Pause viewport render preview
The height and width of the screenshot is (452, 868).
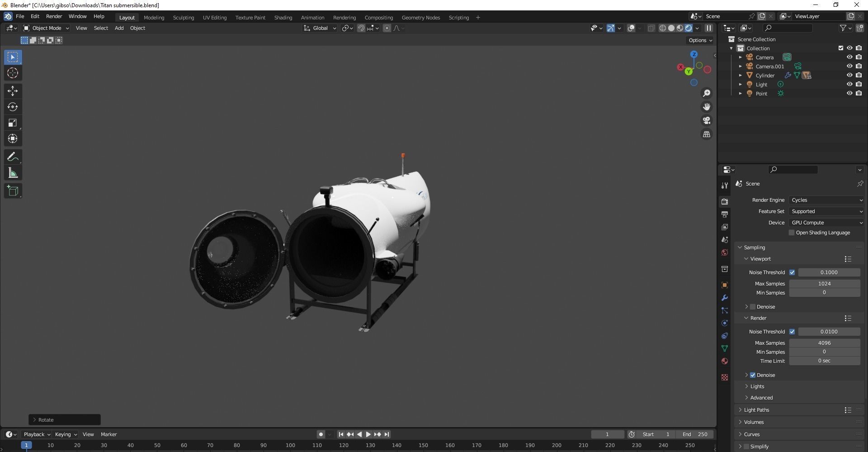click(709, 28)
